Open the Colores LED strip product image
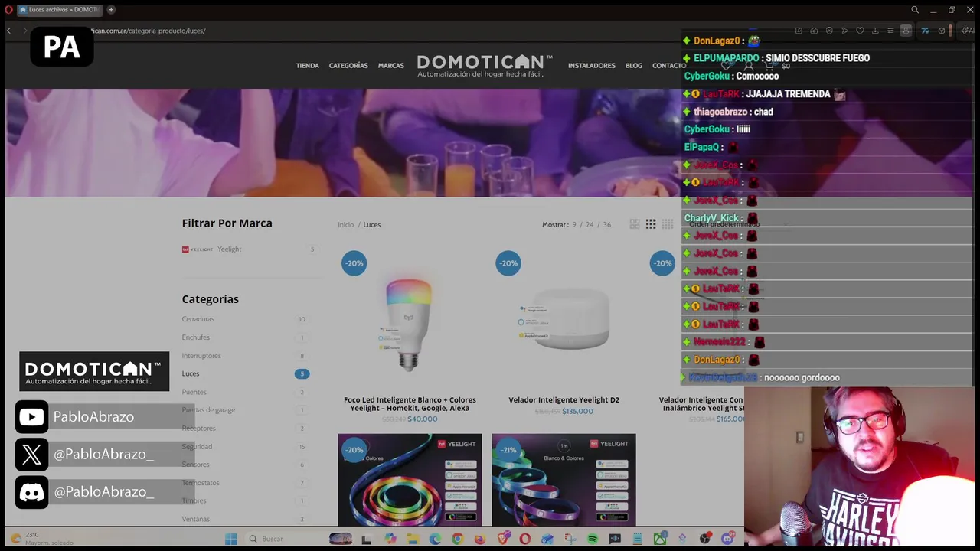Screen dimensions: 980x551 (x=410, y=480)
